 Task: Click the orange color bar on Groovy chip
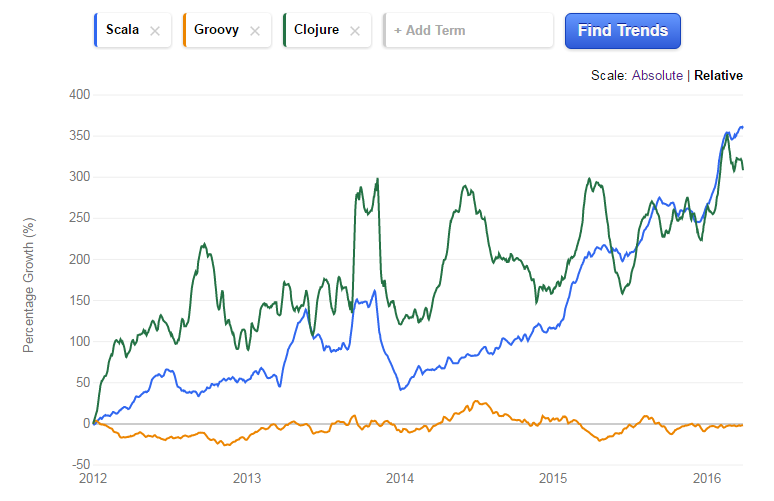pyautogui.click(x=186, y=30)
